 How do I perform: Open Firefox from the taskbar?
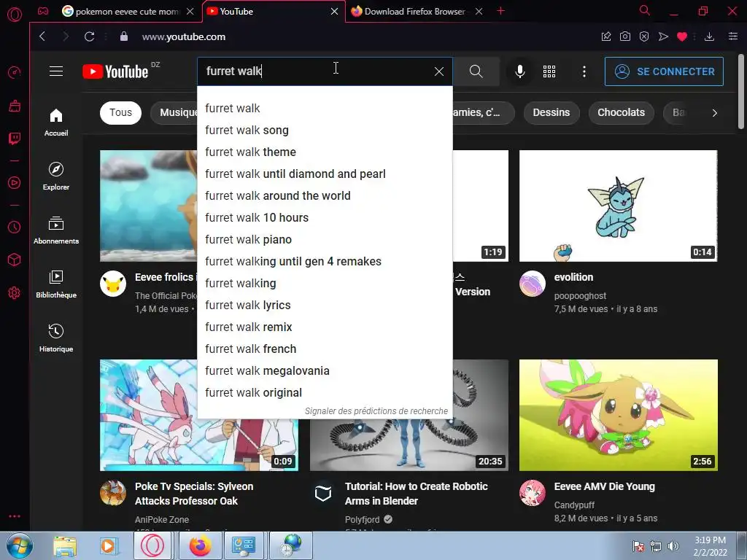click(x=201, y=545)
